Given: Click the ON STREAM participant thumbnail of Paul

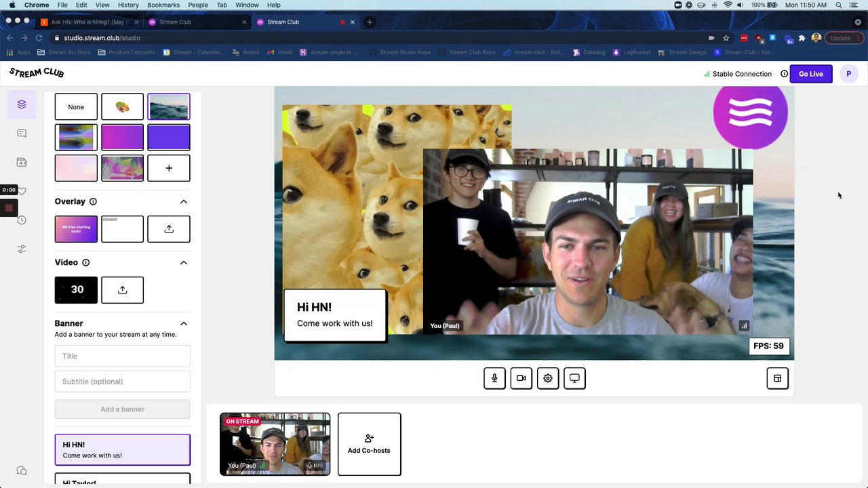Looking at the screenshot, I should [275, 444].
